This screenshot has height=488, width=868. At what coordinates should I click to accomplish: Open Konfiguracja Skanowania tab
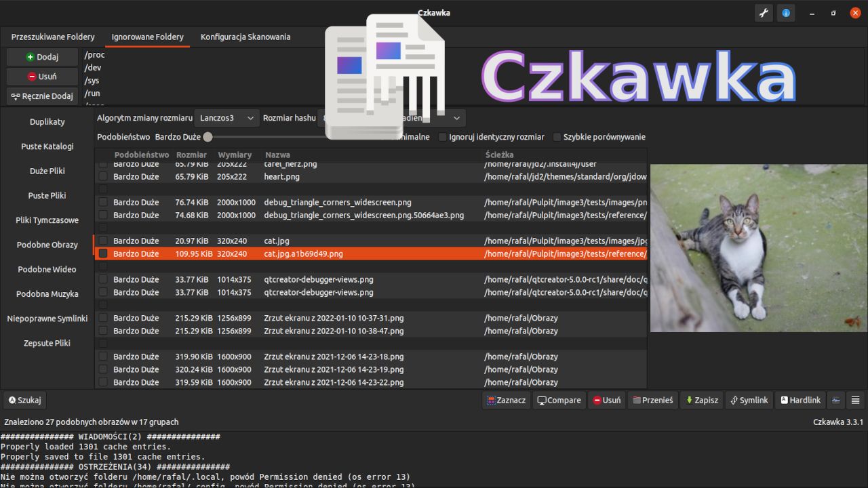[245, 37]
